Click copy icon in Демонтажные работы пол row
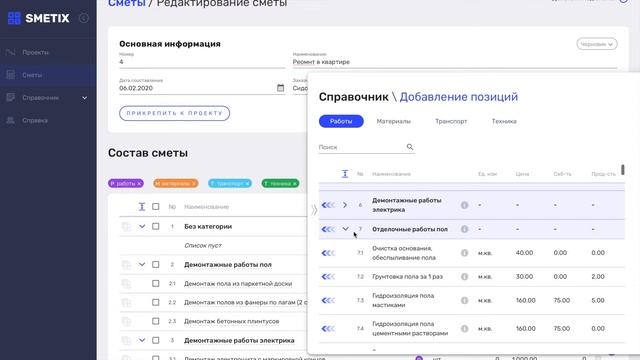The height and width of the screenshot is (360, 640). click(x=126, y=265)
